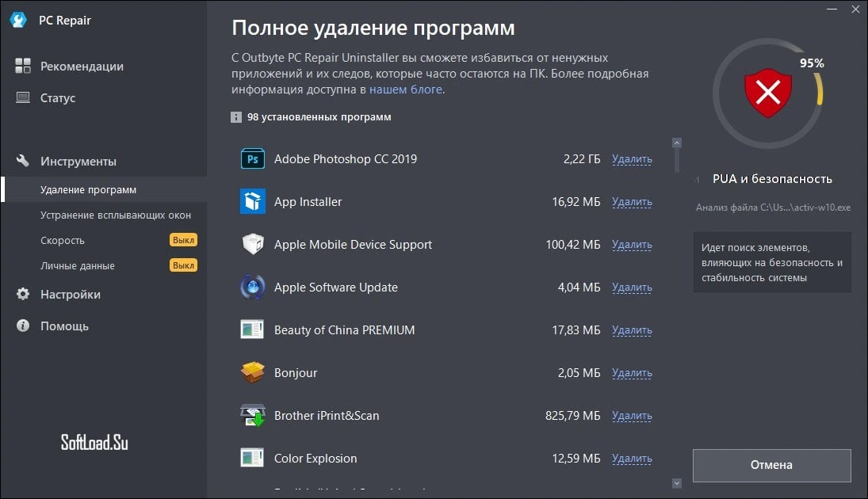Click the Помощь info icon
868x499 pixels.
(x=23, y=326)
